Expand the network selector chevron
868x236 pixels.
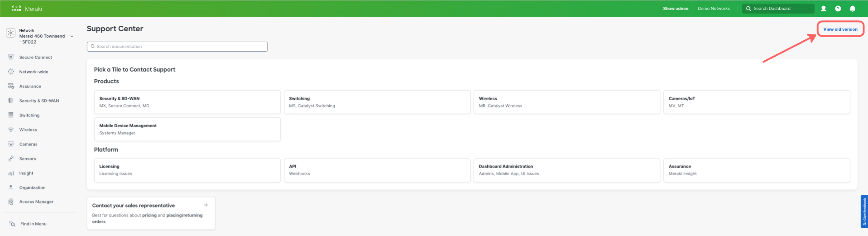[72, 36]
